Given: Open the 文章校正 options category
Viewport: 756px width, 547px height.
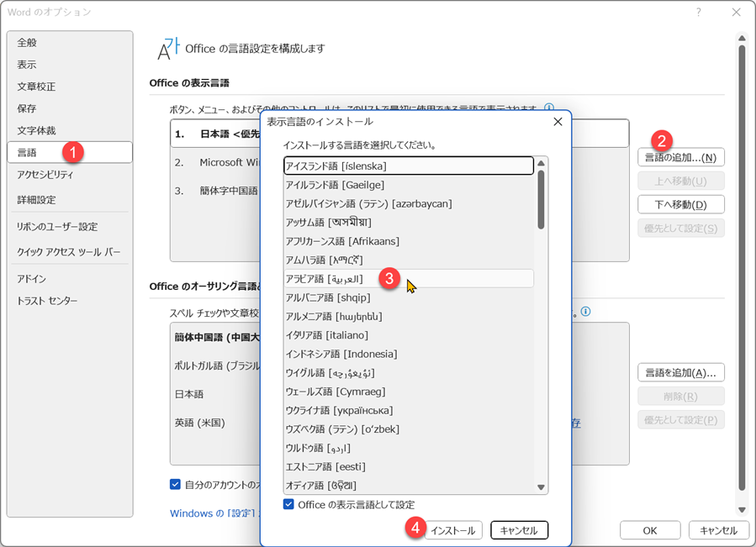Looking at the screenshot, I should tap(70, 87).
